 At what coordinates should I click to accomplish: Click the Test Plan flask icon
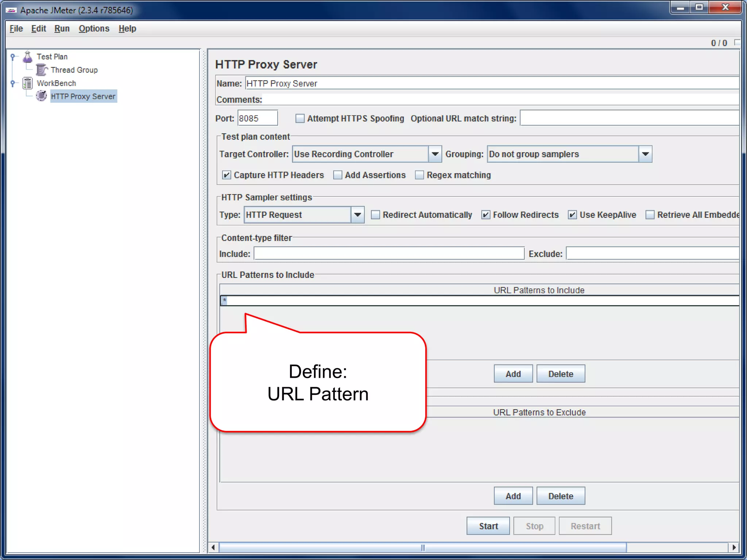click(28, 57)
